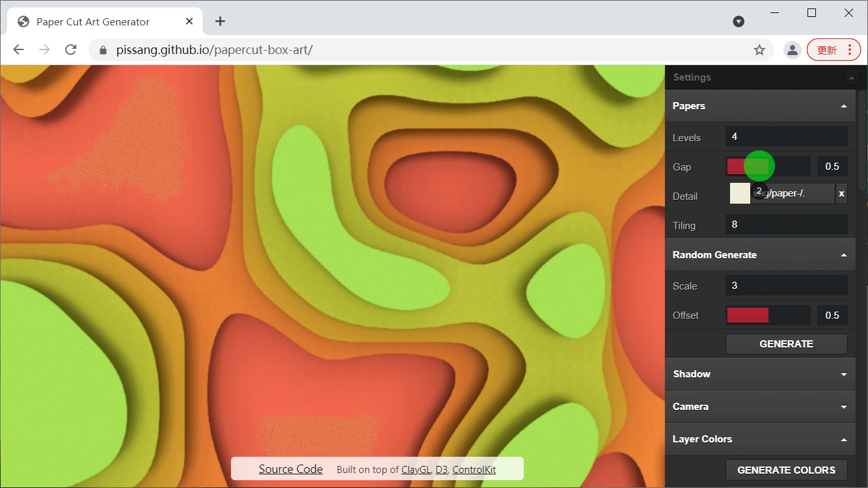Click the address bar URL
This screenshot has height=488, width=868.
215,50
